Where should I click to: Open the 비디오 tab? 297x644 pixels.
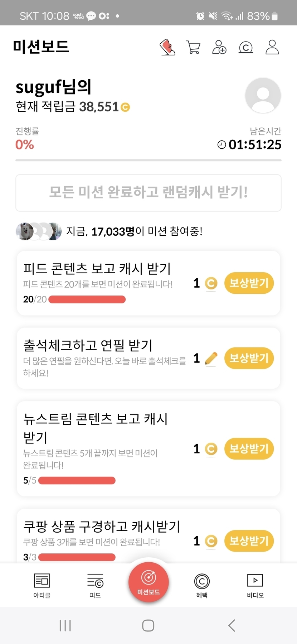pos(255,585)
